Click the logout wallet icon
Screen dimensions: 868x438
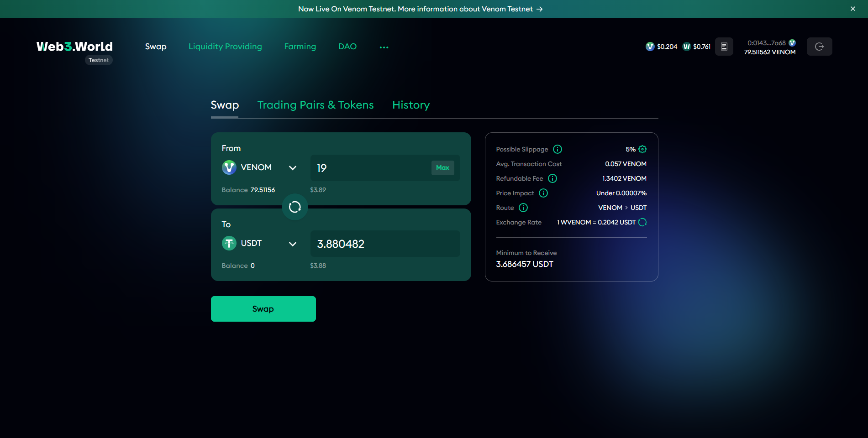pyautogui.click(x=819, y=47)
